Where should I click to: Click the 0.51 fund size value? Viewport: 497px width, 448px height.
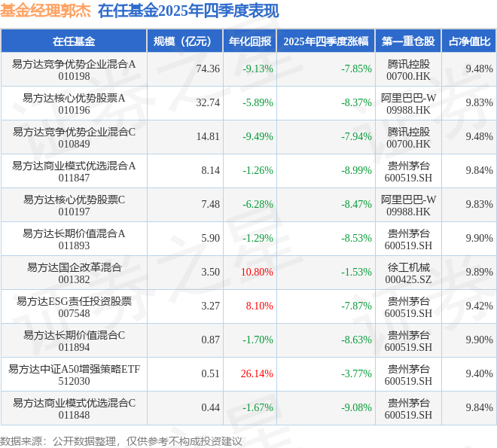click(210, 374)
